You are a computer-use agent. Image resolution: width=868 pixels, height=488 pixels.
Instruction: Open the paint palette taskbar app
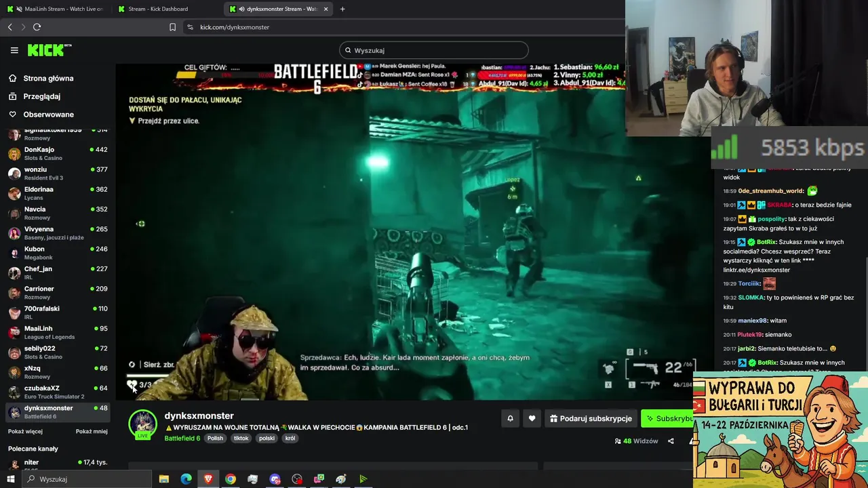341,479
